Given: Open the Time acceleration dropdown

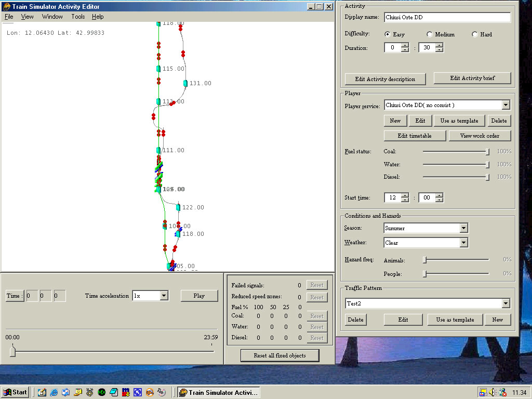Looking at the screenshot, I should click(x=164, y=296).
